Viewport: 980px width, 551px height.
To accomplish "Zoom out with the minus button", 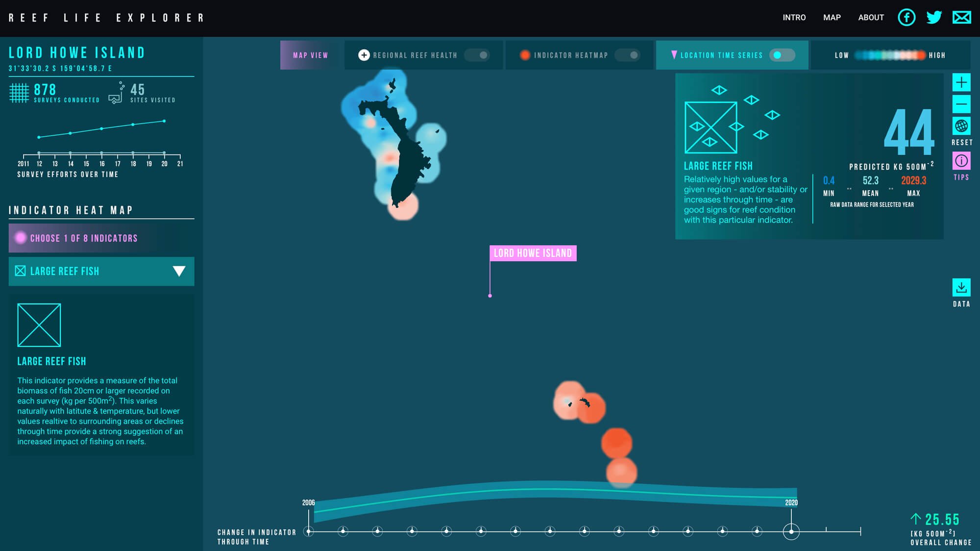I will click(x=961, y=104).
